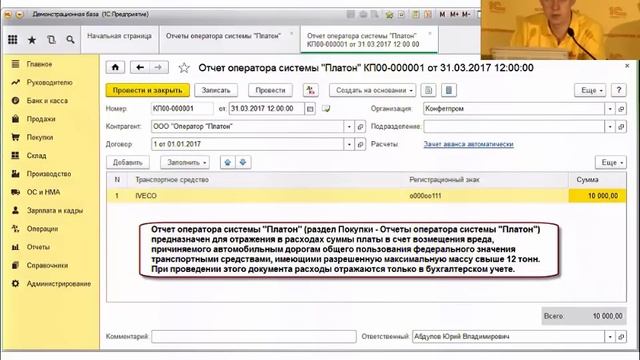Viewport: 640px width, 360px height.
Task: Close the КП00-000001 document tab
Action: pos(430,33)
